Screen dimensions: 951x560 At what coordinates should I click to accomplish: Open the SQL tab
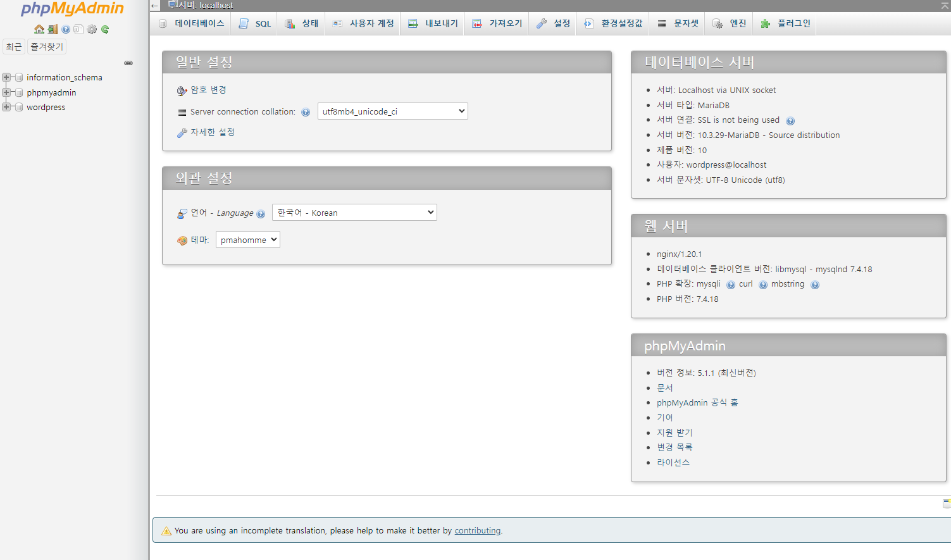(254, 23)
